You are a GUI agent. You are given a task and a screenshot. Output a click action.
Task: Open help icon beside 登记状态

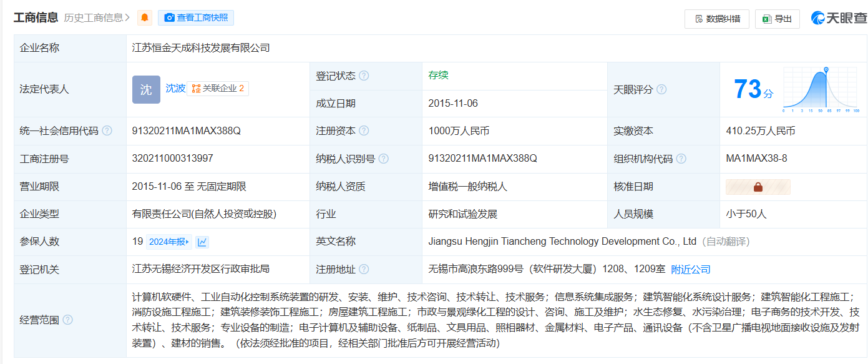pyautogui.click(x=364, y=76)
